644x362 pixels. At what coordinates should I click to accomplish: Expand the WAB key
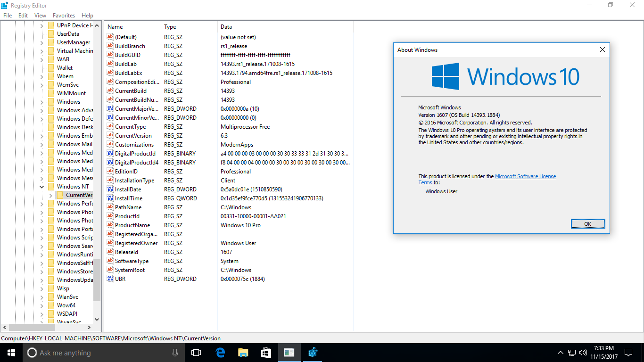[x=41, y=59]
